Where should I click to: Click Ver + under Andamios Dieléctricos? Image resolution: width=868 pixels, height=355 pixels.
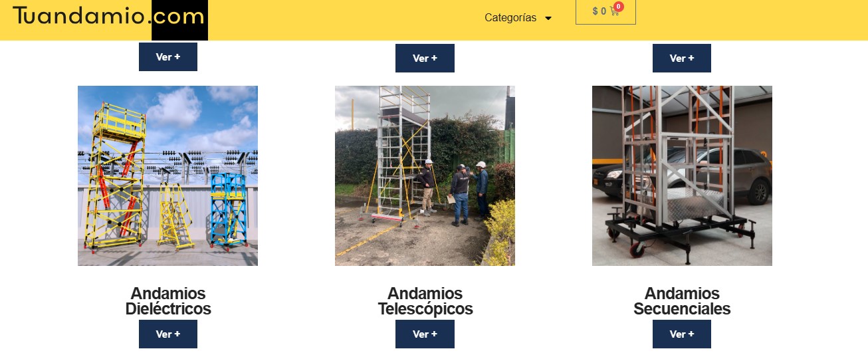[x=168, y=334]
